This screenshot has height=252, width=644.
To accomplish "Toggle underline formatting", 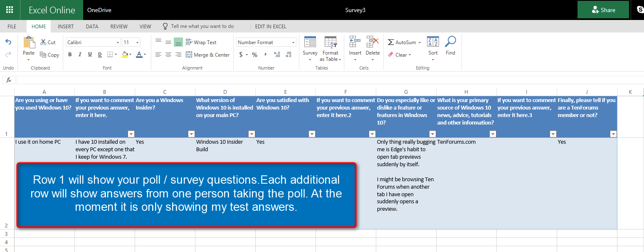I will [89, 55].
